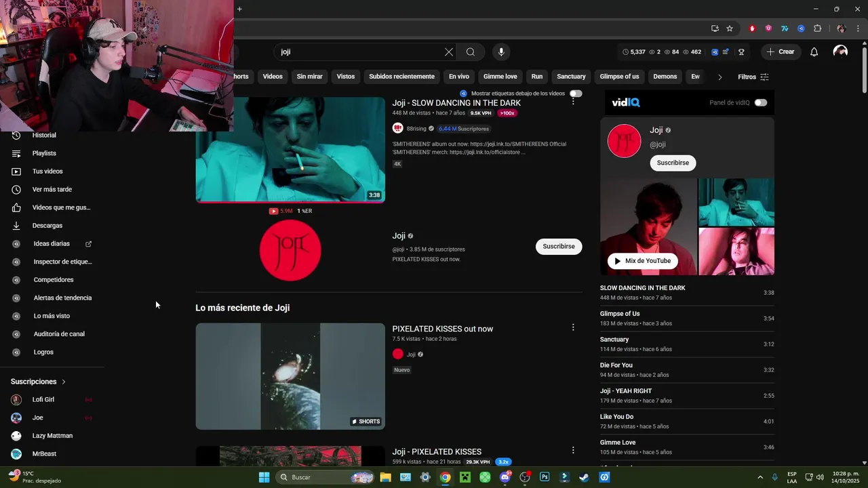The image size is (868, 488).
Task: Bookmark this page with star icon
Action: point(730,28)
